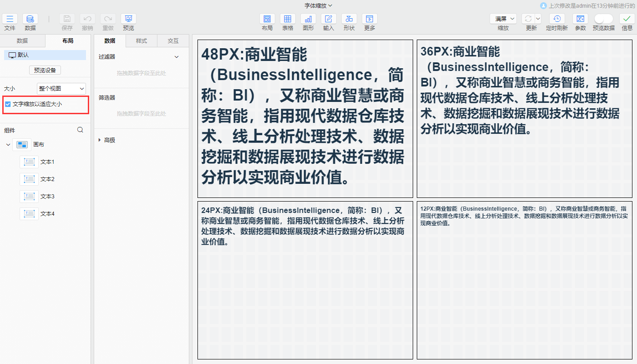Open the 图形 chart component icon
This screenshot has width=637, height=364.
click(x=308, y=19)
